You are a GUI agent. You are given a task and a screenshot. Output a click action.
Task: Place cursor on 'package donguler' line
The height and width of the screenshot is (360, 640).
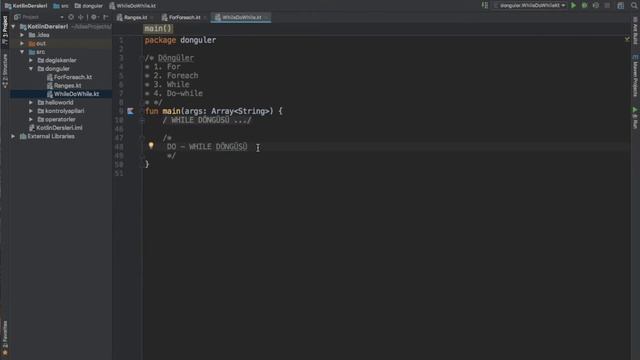pyautogui.click(x=180, y=40)
